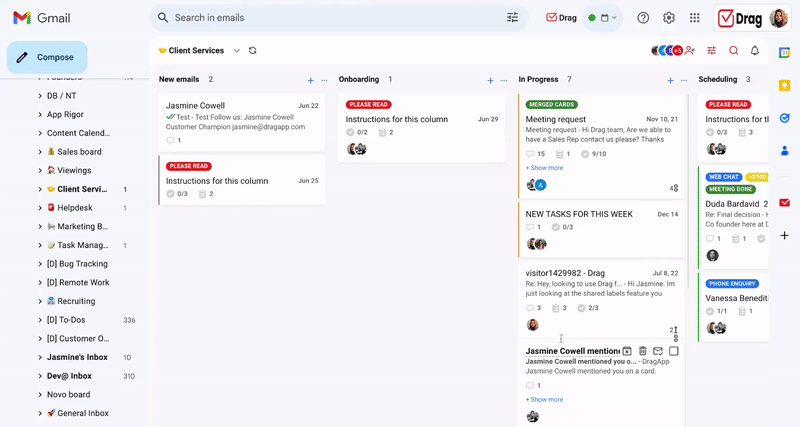Toggle the green status indicator dot
This screenshot has height=427, width=800.
coord(592,18)
